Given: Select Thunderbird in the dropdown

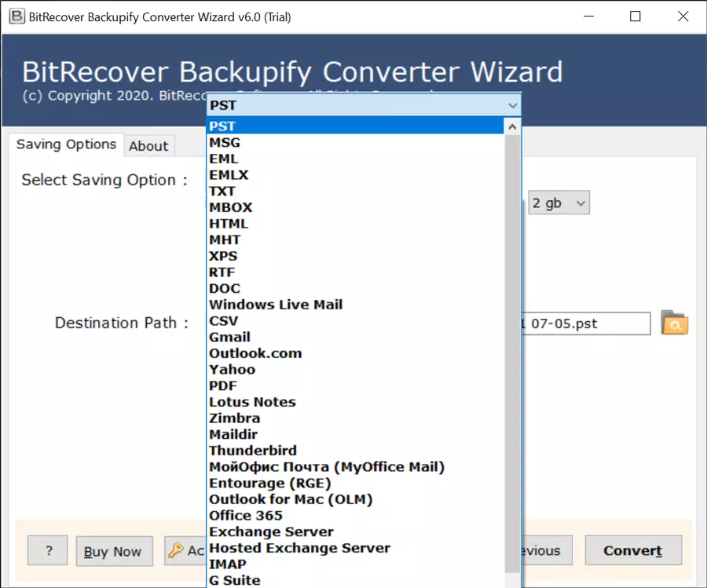Looking at the screenshot, I should point(355,451).
